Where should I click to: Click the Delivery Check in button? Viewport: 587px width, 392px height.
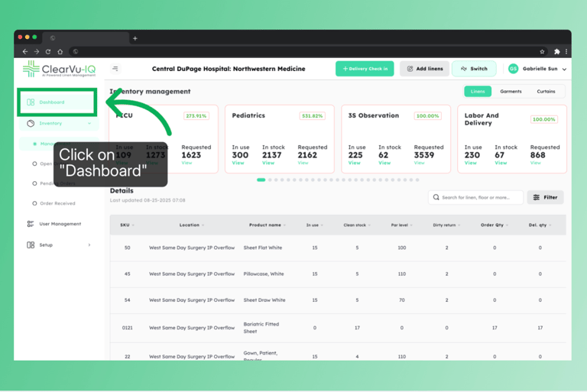tap(365, 69)
